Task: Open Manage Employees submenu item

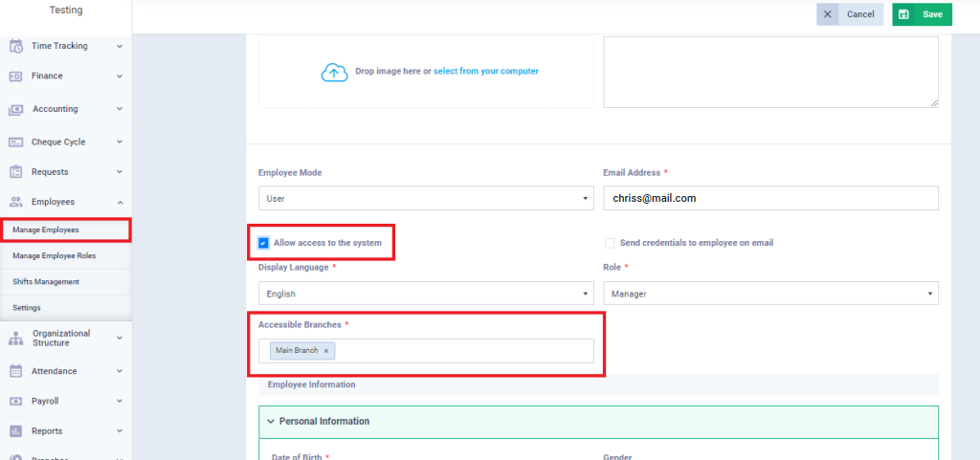Action: coord(66,230)
